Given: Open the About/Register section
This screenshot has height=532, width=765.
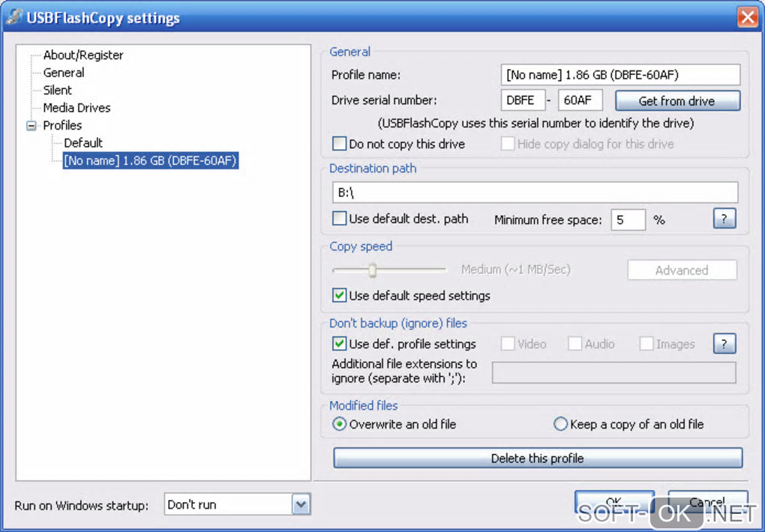Looking at the screenshot, I should pos(83,55).
